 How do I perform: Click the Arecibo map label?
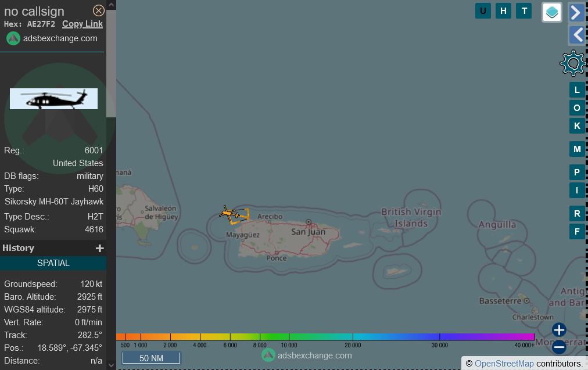[270, 216]
